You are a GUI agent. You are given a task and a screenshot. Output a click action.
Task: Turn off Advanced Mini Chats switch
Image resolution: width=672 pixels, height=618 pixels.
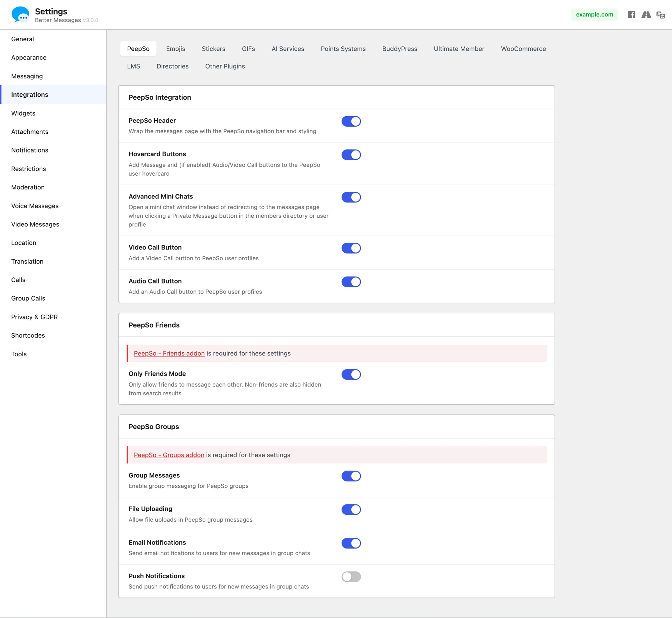[351, 197]
